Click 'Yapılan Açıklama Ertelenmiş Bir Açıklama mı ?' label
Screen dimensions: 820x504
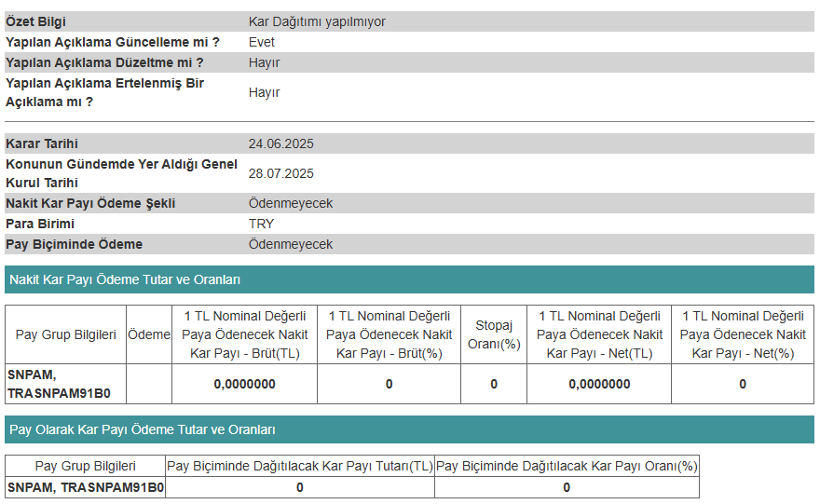click(x=104, y=92)
